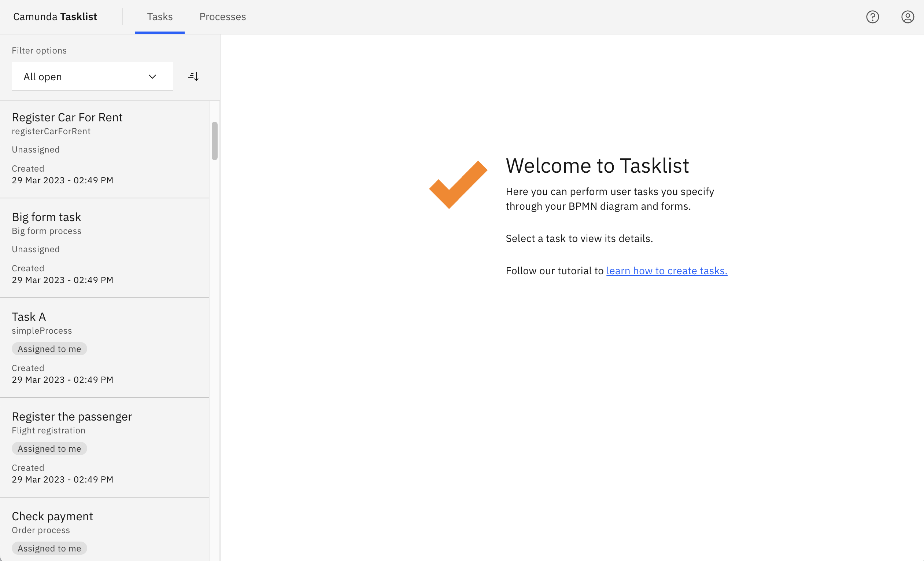Click the filter dropdown chevron arrow
Image resolution: width=924 pixels, height=561 pixels.
pos(152,77)
